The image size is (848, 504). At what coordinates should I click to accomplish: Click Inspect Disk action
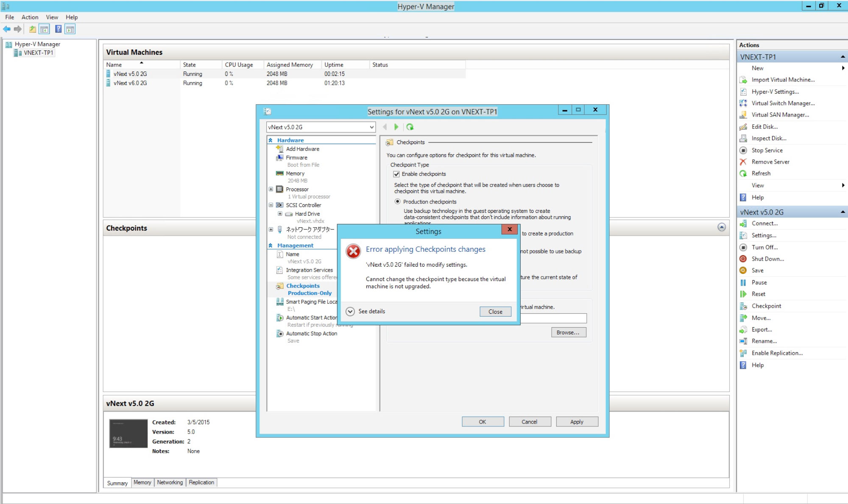(x=769, y=138)
